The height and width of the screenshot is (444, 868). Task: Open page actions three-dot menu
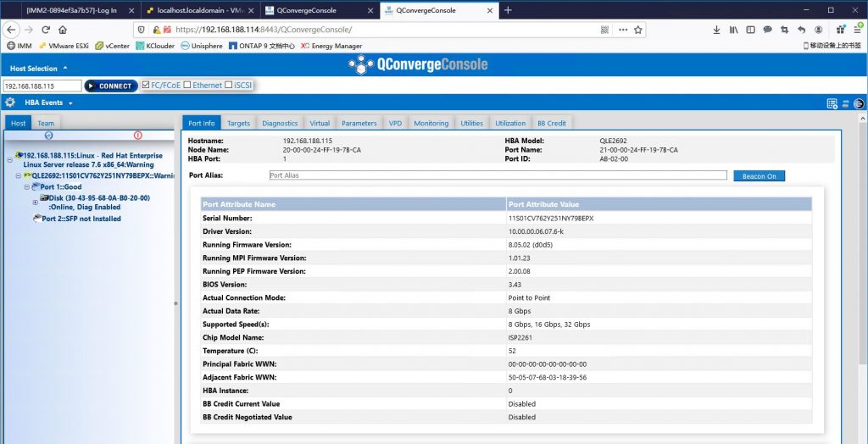point(623,30)
